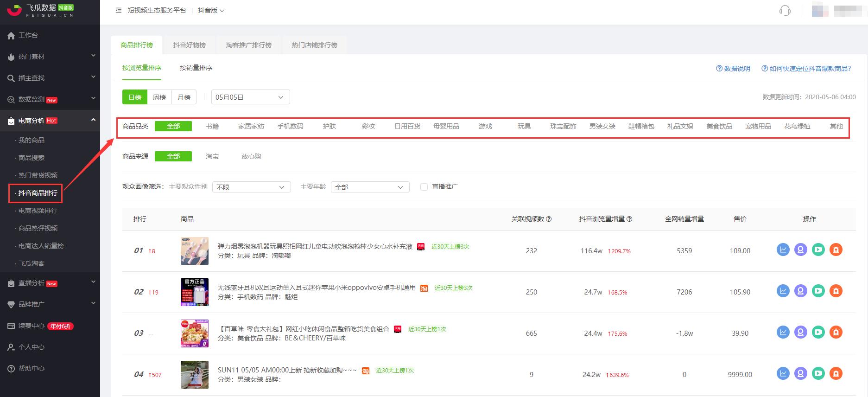Select the 日榜 ranking period
Viewport: 868px width, 397px height.
[x=135, y=97]
